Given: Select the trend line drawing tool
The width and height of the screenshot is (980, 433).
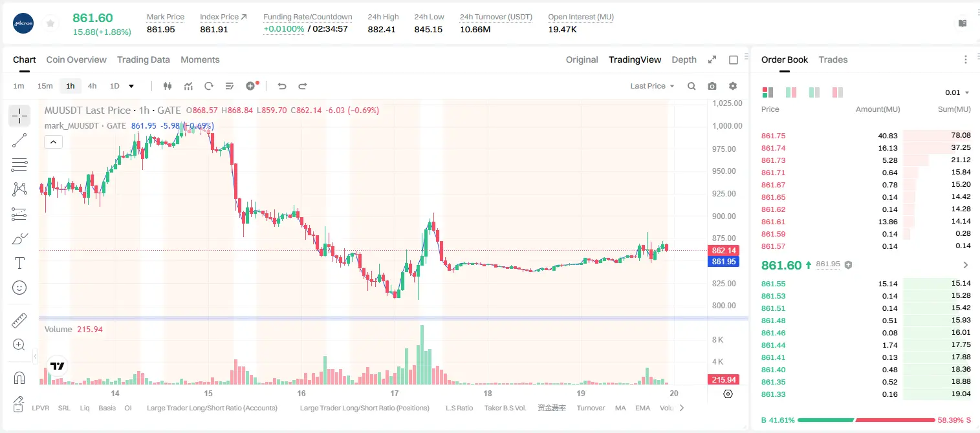Looking at the screenshot, I should (x=19, y=140).
